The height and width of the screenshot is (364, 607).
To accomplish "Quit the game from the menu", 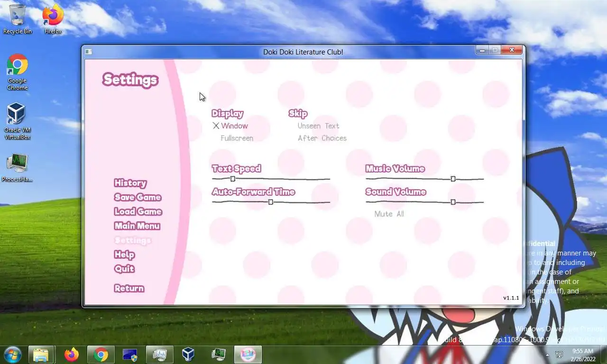I will [124, 269].
